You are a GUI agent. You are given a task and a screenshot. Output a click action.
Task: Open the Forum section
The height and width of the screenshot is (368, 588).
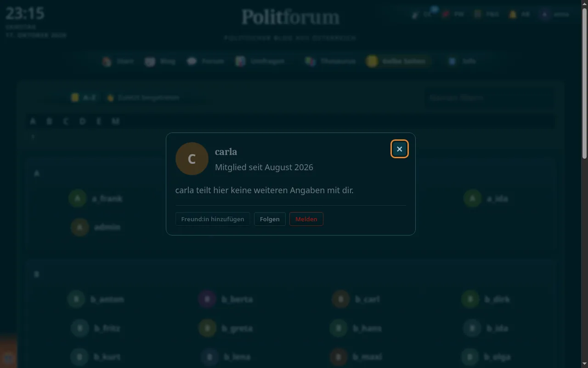[206, 61]
